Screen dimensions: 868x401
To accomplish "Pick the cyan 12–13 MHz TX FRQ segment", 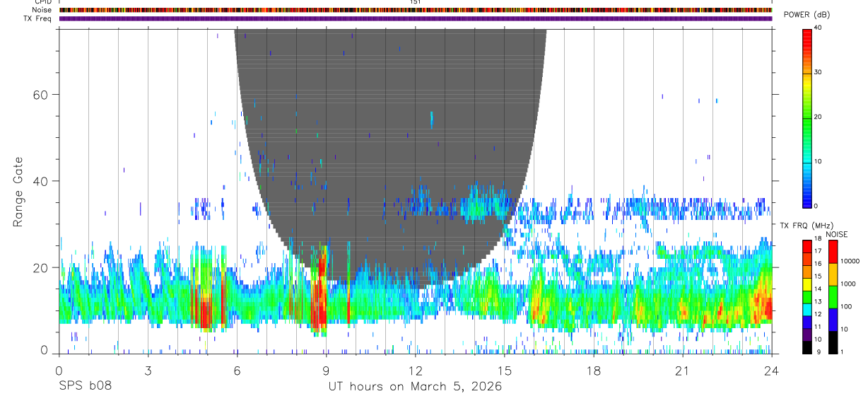I will (807, 310).
